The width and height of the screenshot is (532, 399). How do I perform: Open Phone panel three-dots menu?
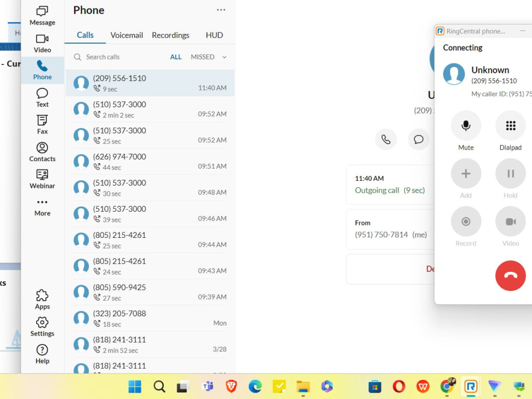(221, 10)
